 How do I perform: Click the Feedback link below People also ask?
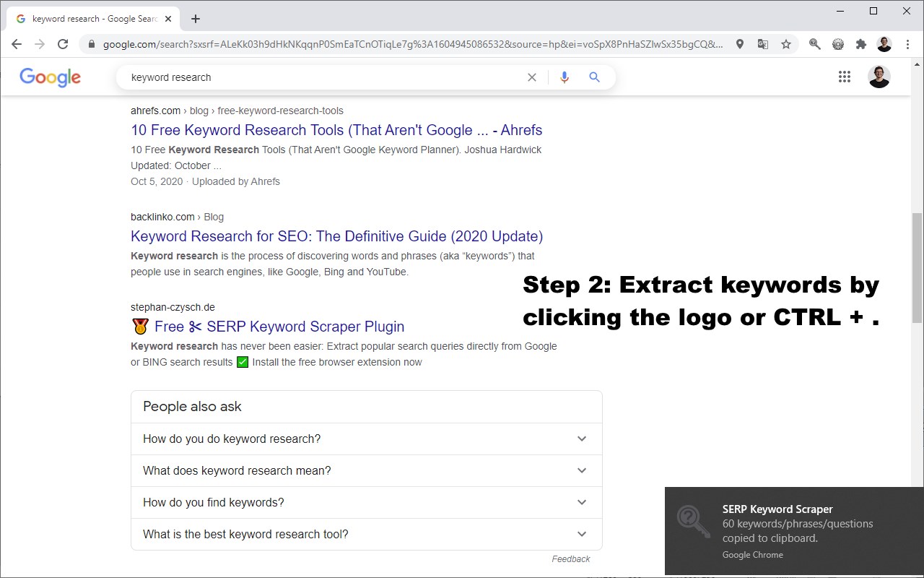click(571, 558)
